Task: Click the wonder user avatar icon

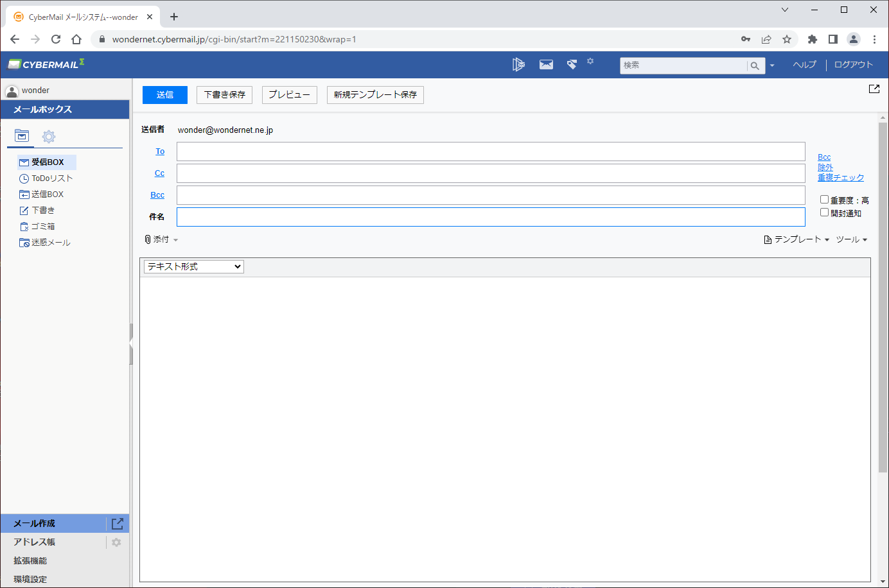Action: pos(12,91)
